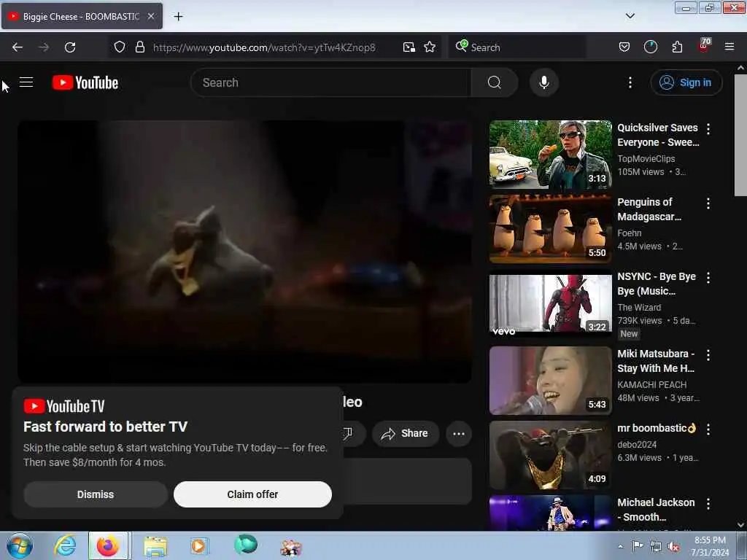Go back with the browser back arrow

[18, 47]
